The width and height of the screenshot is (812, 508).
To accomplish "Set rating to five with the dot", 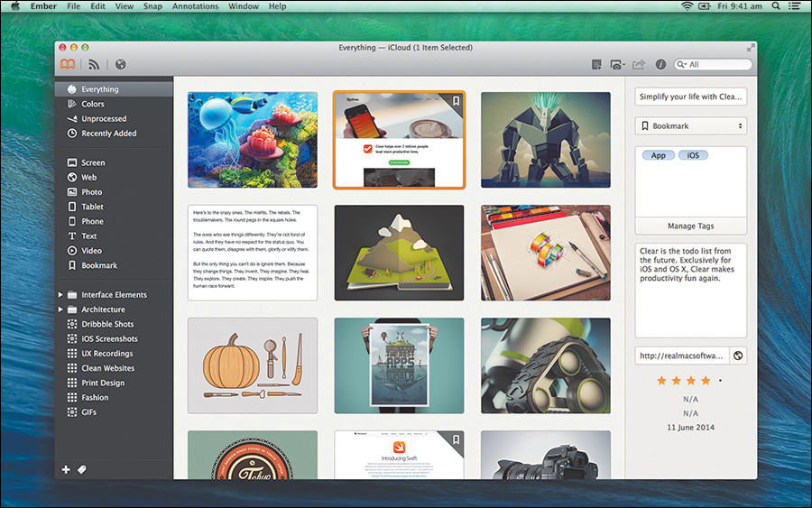I will (x=720, y=381).
